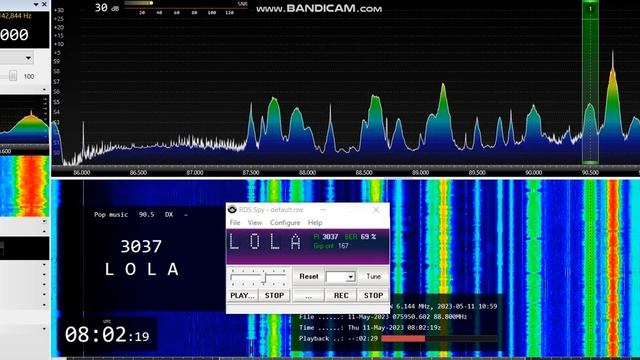
Task: Click the Pop music program type overlay text
Action: coord(111,215)
